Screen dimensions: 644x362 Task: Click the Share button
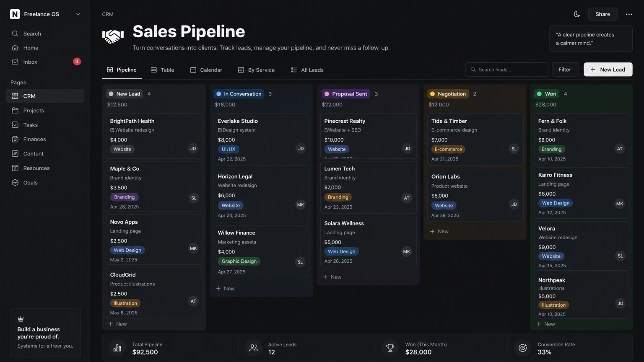pyautogui.click(x=602, y=14)
